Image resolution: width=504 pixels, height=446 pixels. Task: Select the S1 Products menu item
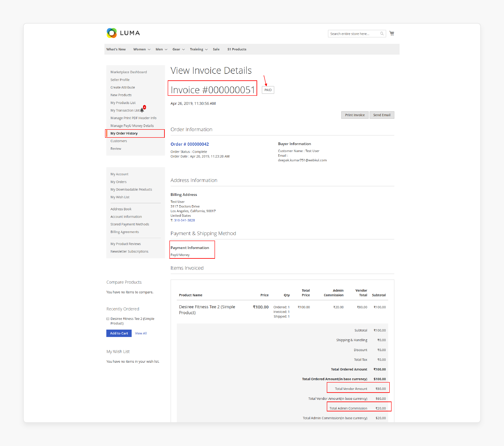click(237, 49)
